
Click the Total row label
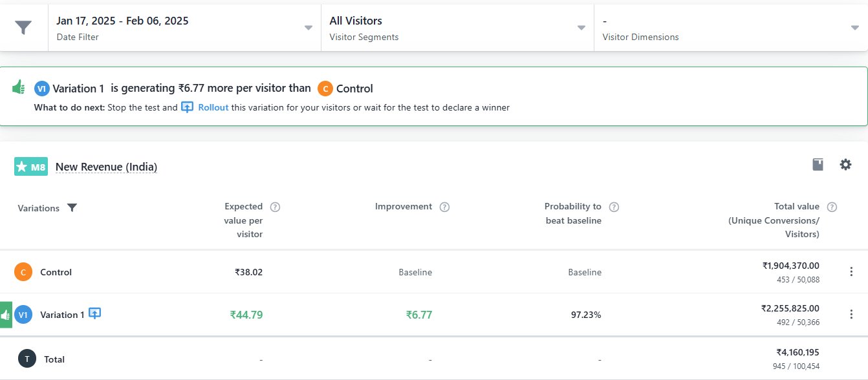click(x=54, y=359)
